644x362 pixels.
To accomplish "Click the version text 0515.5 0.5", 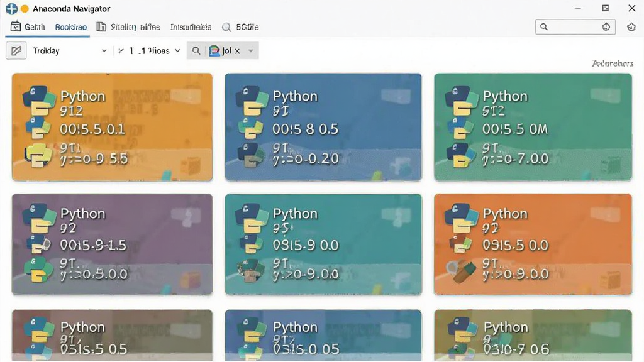I will click(x=94, y=349).
